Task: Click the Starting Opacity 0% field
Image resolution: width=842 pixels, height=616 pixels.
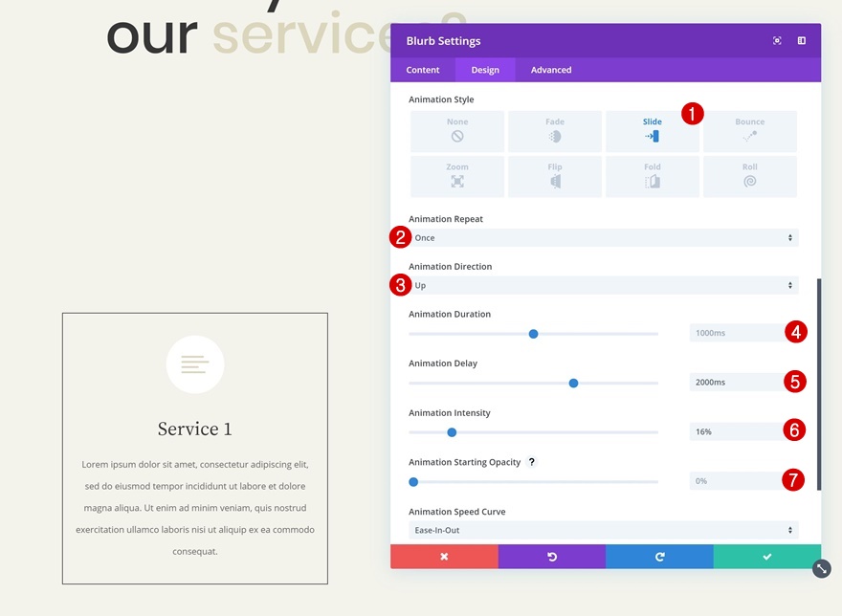Action: [743, 481]
